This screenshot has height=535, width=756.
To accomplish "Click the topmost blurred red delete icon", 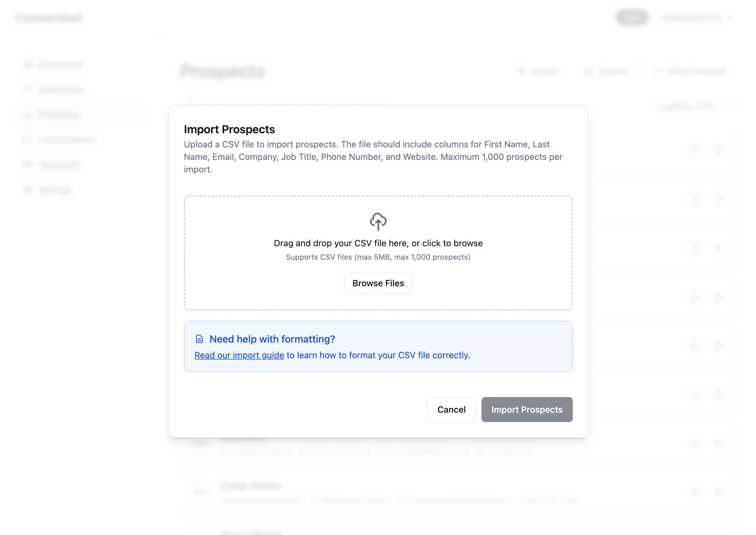I will click(718, 150).
